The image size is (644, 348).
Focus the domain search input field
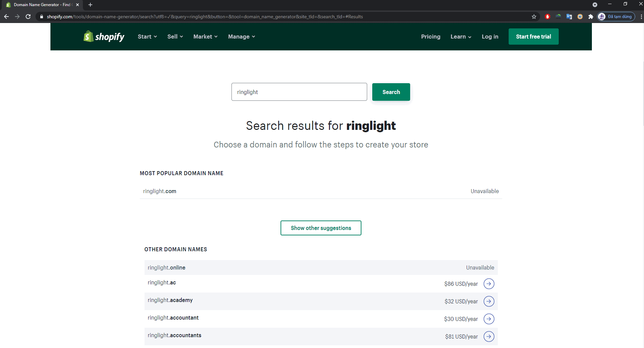[x=299, y=92]
